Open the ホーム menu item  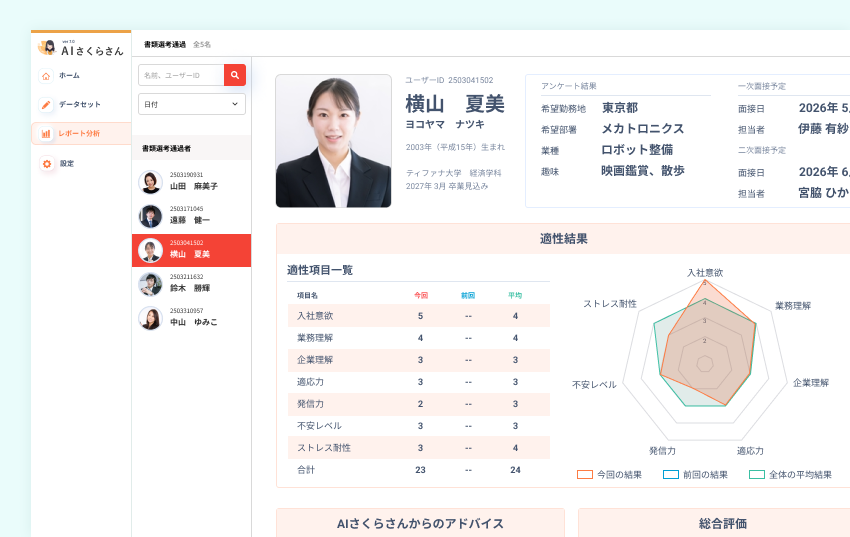69,76
